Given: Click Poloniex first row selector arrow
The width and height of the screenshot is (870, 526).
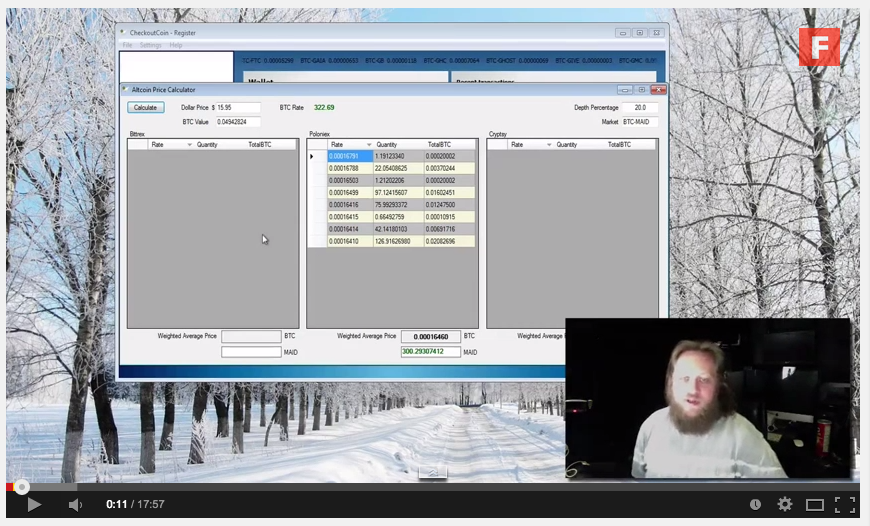Looking at the screenshot, I should [x=317, y=156].
